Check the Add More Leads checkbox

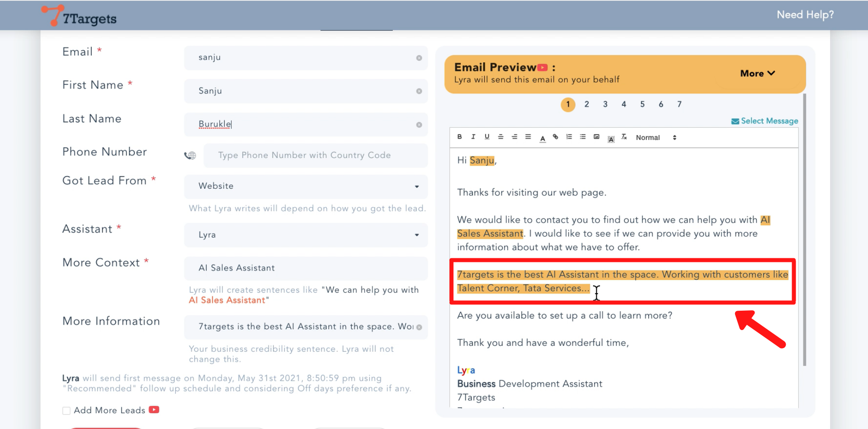pyautogui.click(x=66, y=410)
